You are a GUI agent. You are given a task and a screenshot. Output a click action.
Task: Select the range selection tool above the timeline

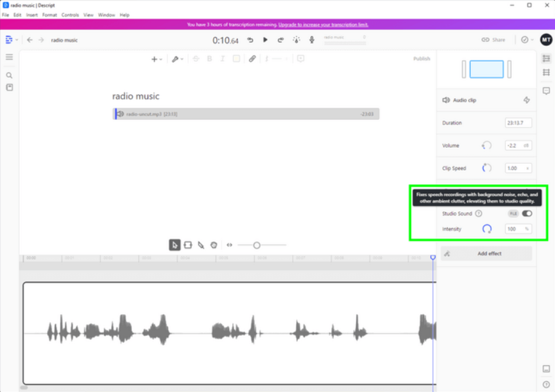click(x=189, y=245)
